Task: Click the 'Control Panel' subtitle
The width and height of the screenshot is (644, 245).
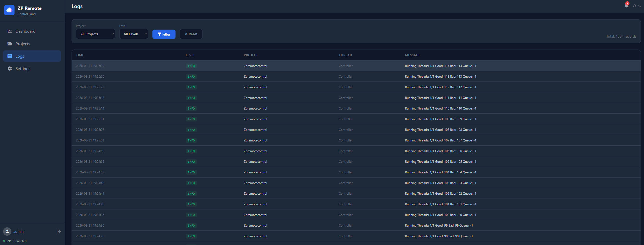Action: [27, 14]
